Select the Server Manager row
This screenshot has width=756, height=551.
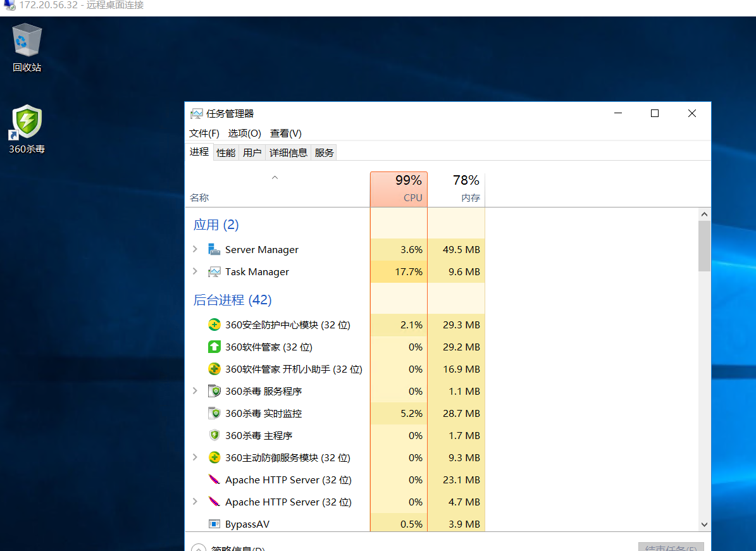pyautogui.click(x=335, y=249)
